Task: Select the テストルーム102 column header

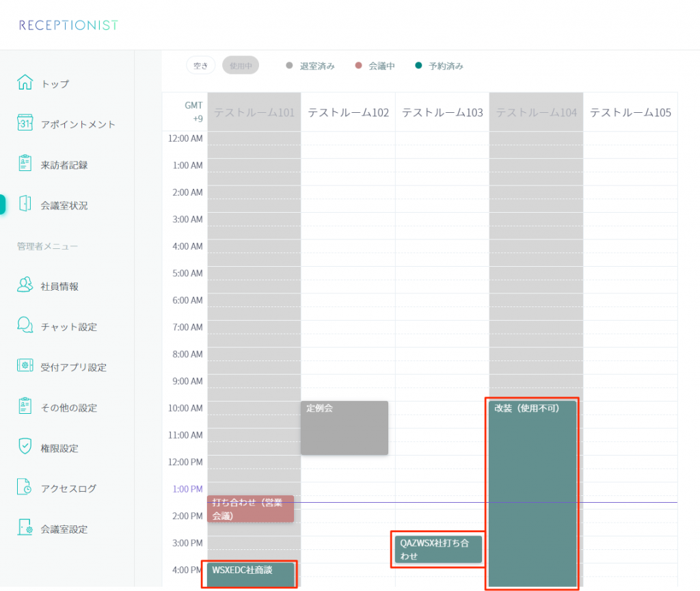Action: [348, 113]
